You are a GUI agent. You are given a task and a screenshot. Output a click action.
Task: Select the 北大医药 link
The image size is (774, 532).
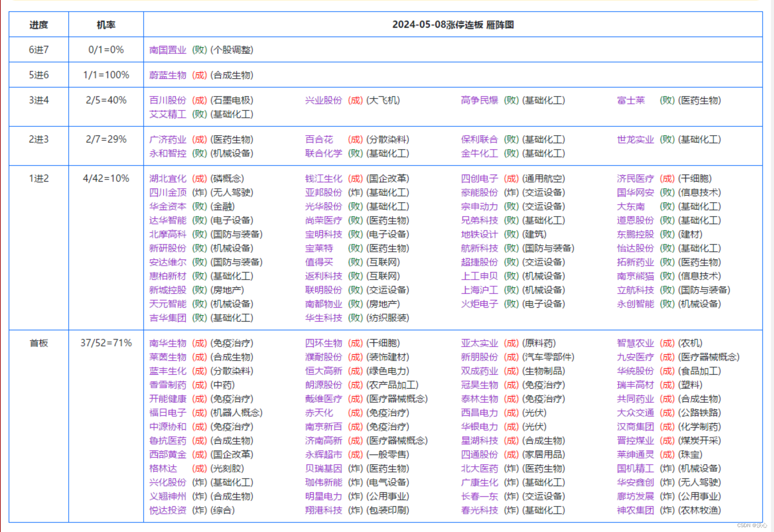pyautogui.click(x=479, y=469)
